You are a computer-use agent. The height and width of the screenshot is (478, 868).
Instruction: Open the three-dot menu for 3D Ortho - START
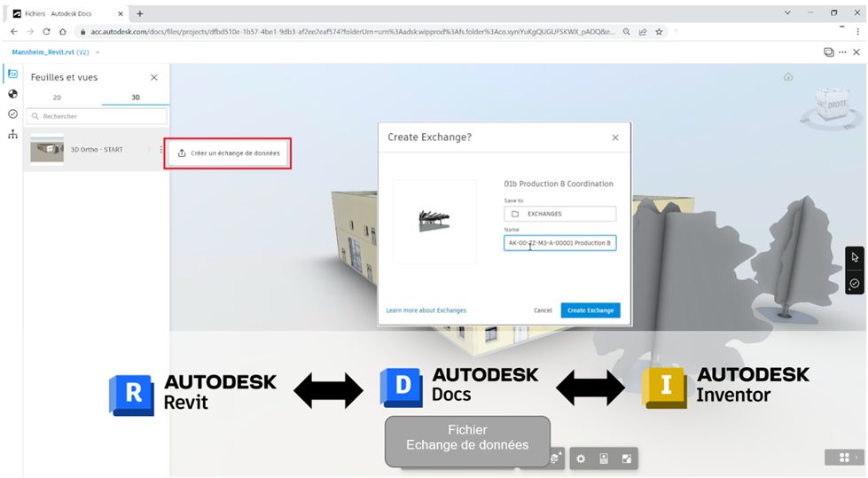click(x=161, y=150)
